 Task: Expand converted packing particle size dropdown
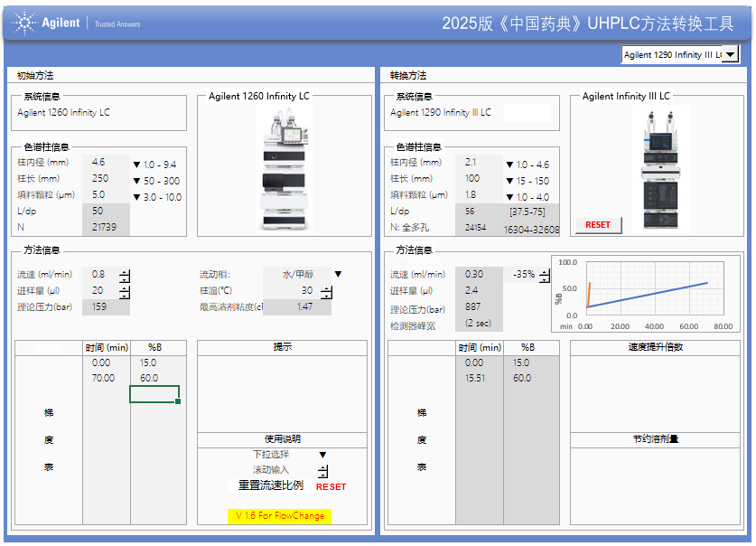pyautogui.click(x=509, y=197)
